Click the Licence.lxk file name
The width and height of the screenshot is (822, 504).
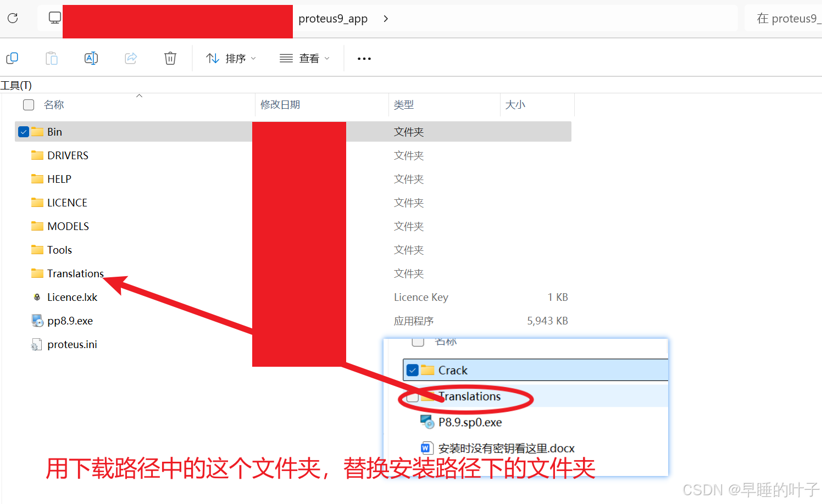coord(72,297)
